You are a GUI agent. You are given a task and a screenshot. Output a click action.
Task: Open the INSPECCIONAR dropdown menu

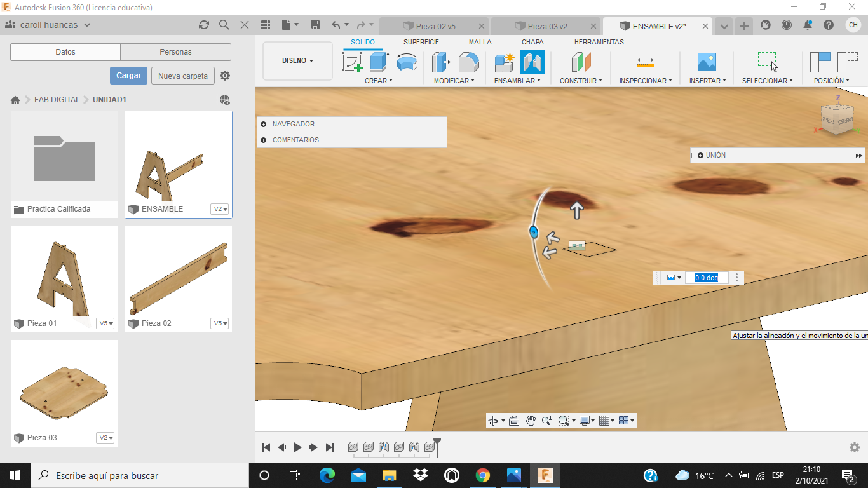pos(646,81)
